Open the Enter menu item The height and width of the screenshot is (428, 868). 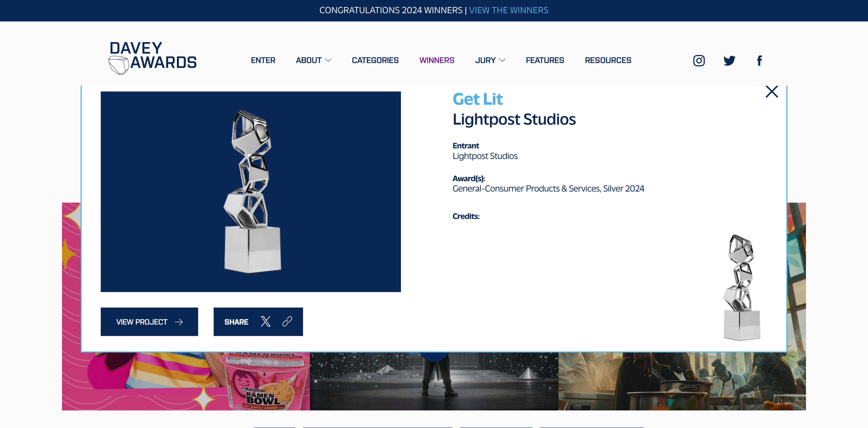263,60
